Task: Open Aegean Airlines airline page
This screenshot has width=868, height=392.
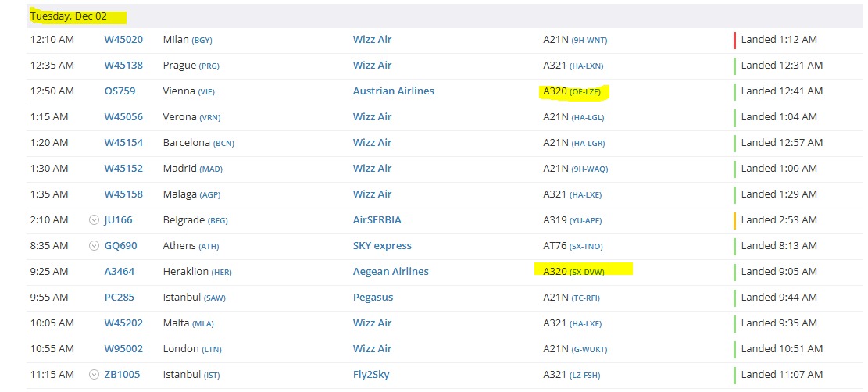Action: [391, 272]
